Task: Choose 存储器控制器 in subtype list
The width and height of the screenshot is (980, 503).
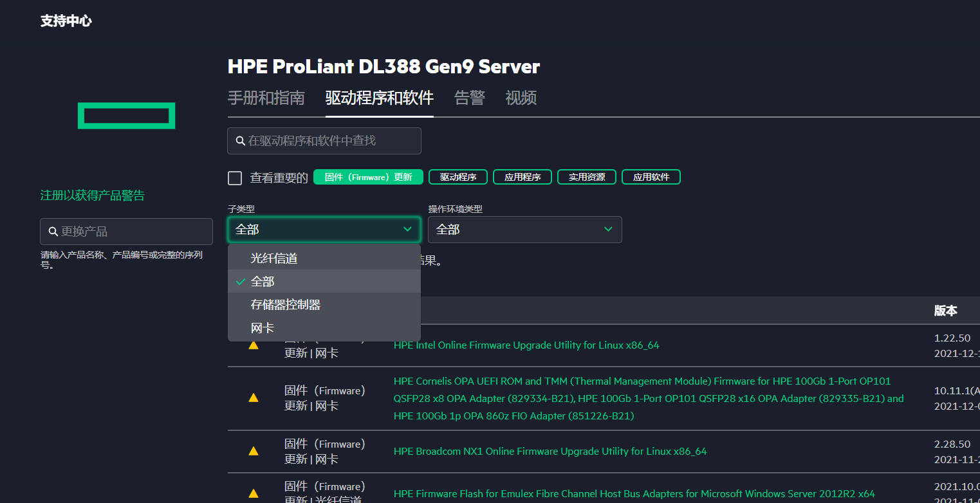Action: (324, 305)
